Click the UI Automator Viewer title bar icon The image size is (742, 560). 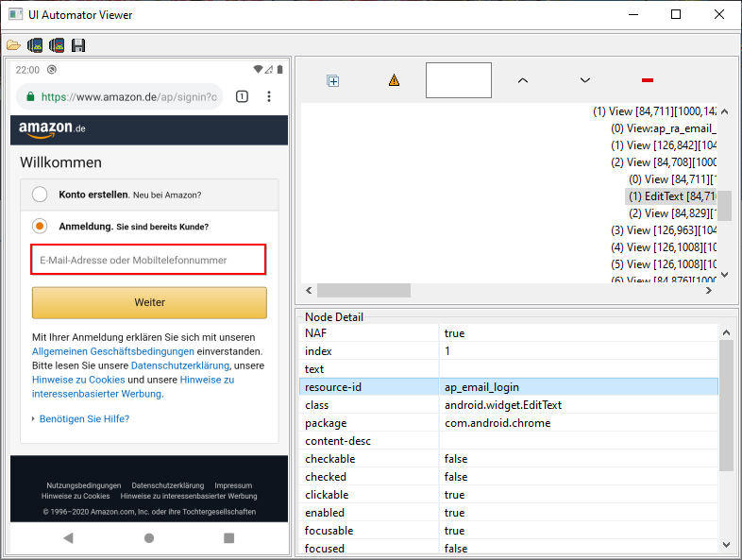click(x=16, y=14)
